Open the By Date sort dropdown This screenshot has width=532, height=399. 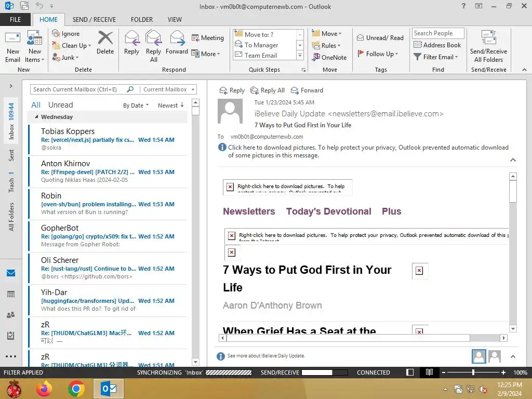pyautogui.click(x=136, y=105)
